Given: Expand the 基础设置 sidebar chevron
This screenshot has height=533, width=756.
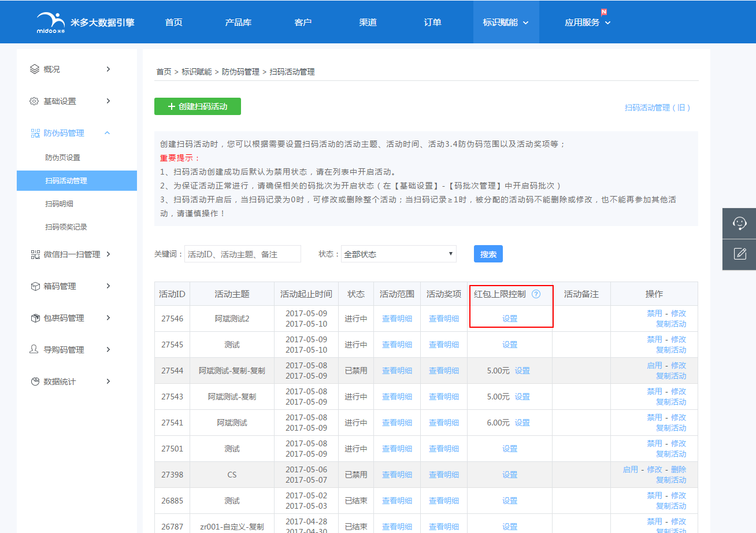Looking at the screenshot, I should coord(108,101).
